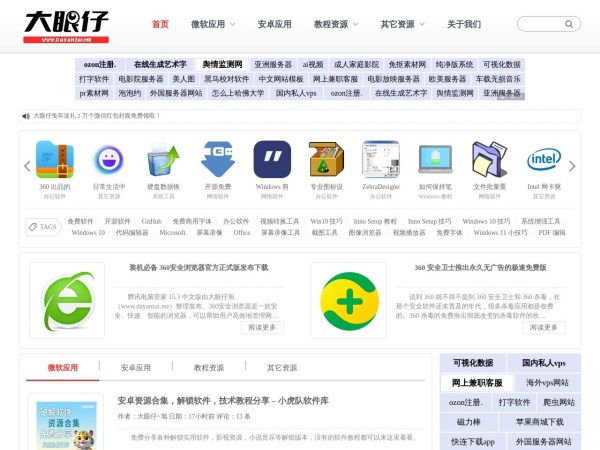Viewport: 600px width, 450px height.
Task: Switch to the 安卓应用 content tab
Action: (x=135, y=368)
